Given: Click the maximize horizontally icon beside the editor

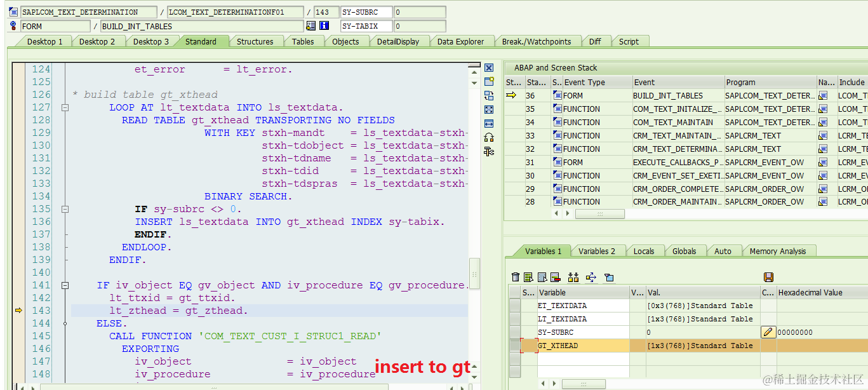Looking at the screenshot, I should [489, 123].
